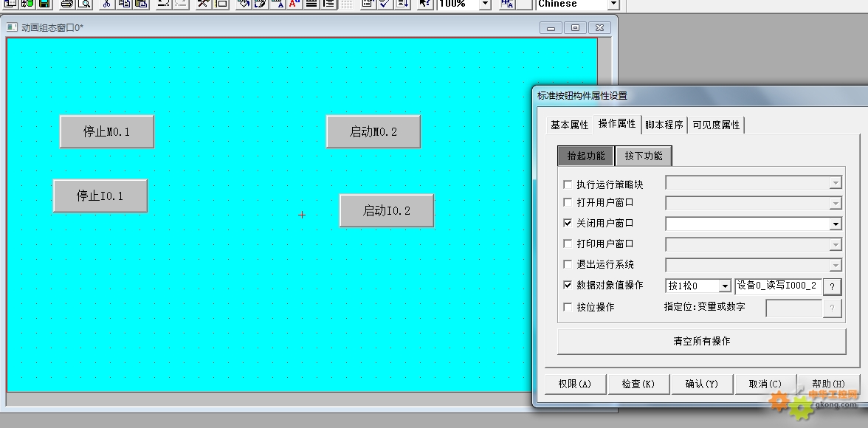Click the 设备0_读写I000_2 variable input field
The height and width of the screenshot is (428, 868).
pyautogui.click(x=778, y=286)
